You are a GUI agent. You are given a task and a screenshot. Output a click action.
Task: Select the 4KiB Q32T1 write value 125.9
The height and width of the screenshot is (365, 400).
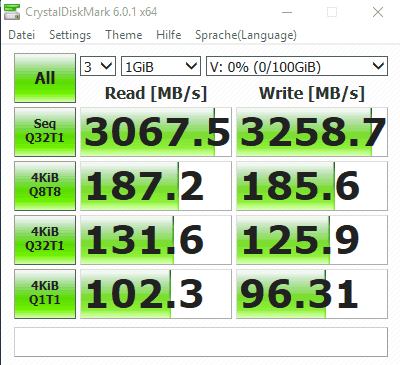[312, 240]
